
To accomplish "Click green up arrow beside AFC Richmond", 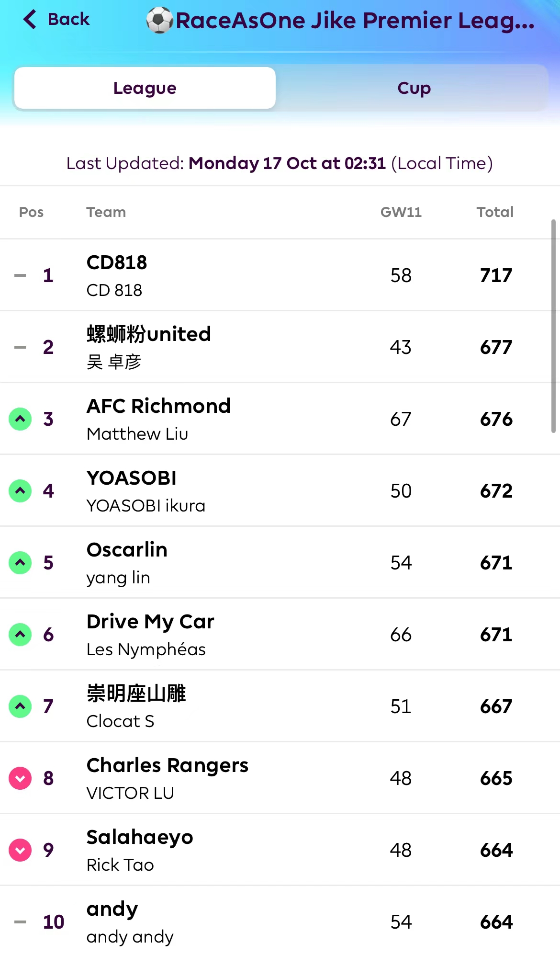I will [x=20, y=419].
